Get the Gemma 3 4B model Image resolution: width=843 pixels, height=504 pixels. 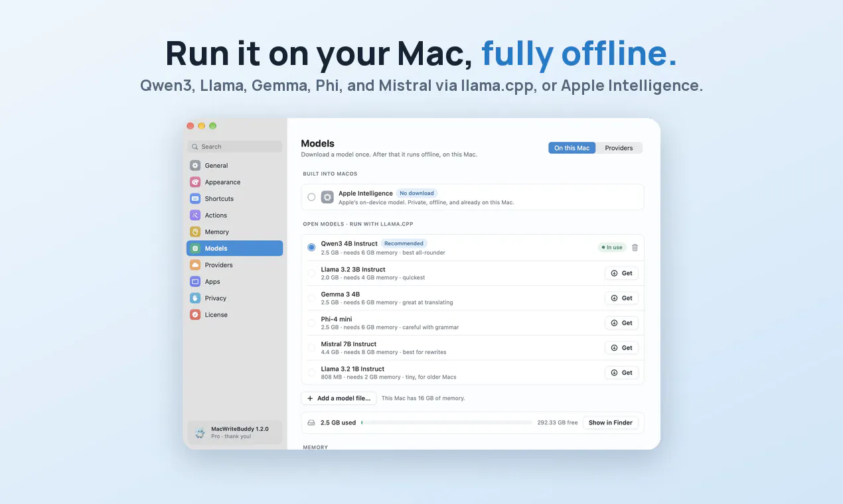621,298
